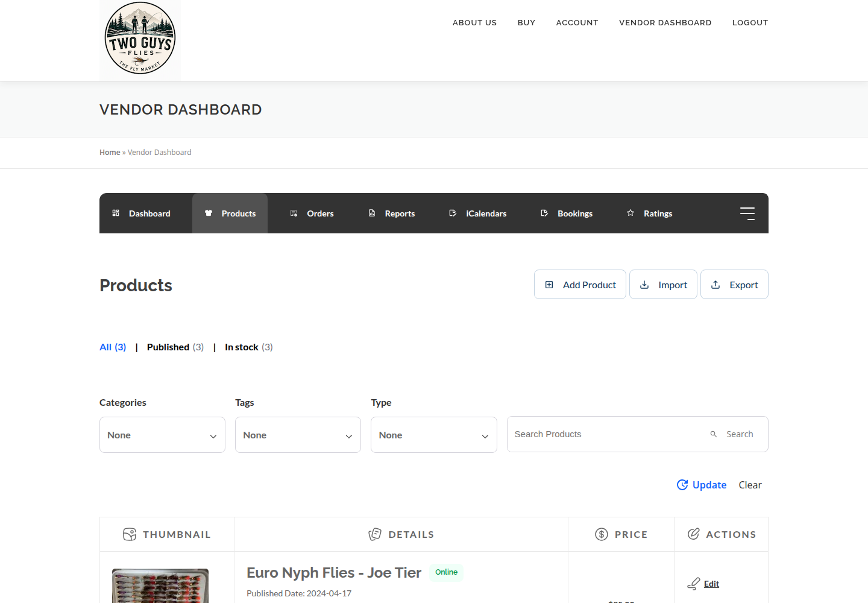Click the Search button text
This screenshot has height=603, width=868.
[740, 434]
